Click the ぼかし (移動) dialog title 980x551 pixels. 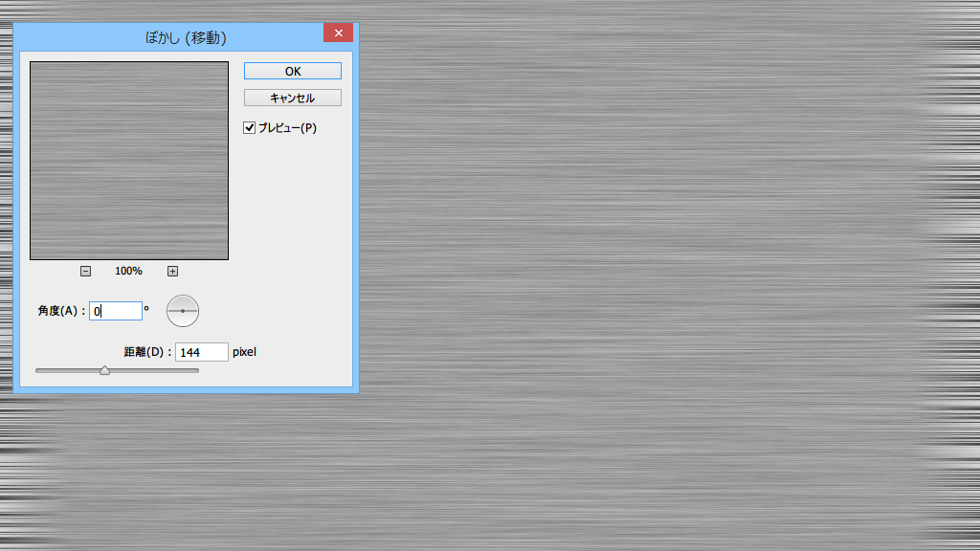click(x=186, y=38)
